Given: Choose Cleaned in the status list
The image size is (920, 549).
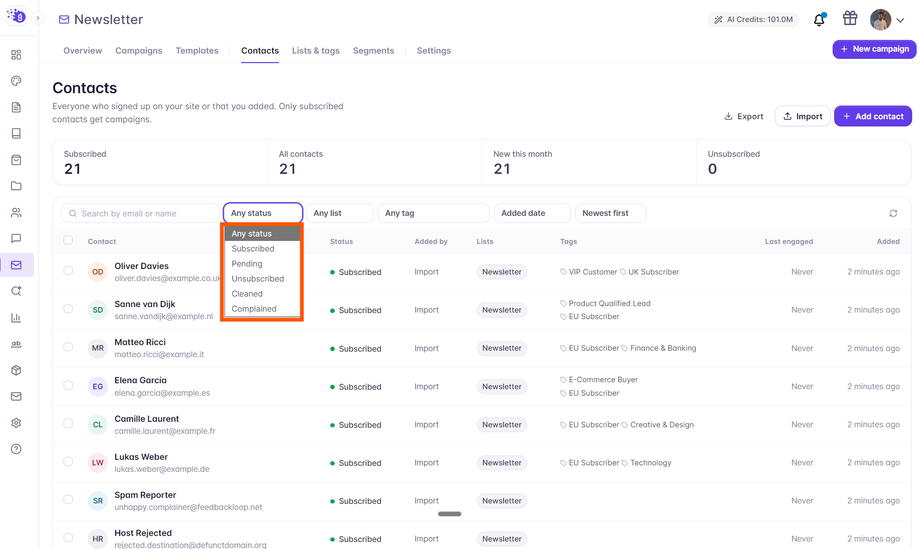Looking at the screenshot, I should pos(262,294).
